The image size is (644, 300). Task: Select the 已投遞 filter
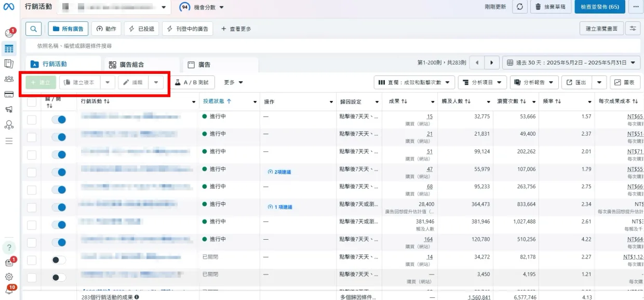(x=141, y=29)
